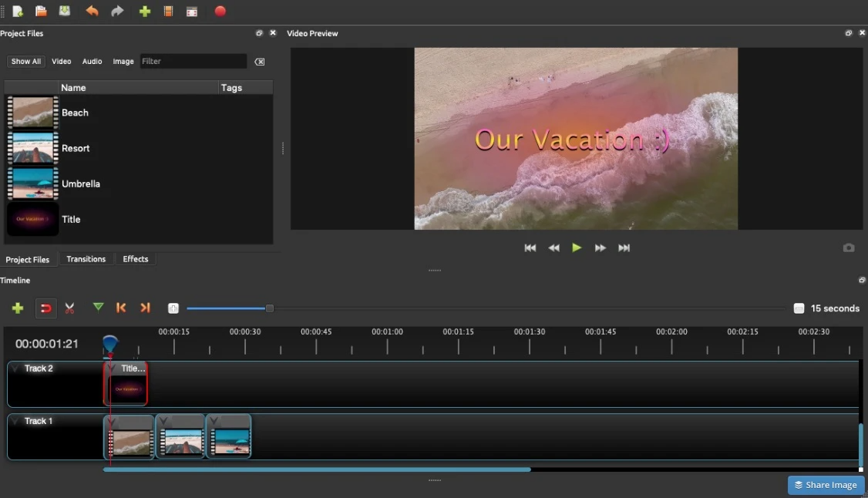Add a marker with the green triangle
The height and width of the screenshot is (498, 868).
[98, 308]
